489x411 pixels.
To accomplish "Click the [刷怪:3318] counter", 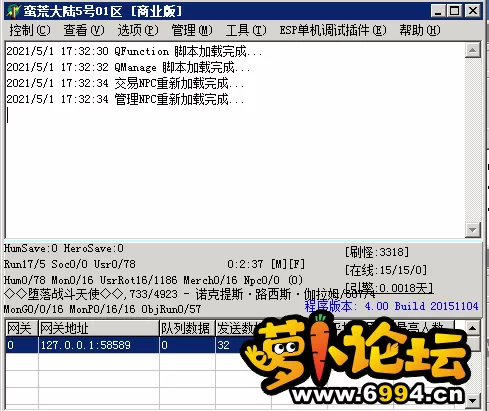I will coord(377,252).
